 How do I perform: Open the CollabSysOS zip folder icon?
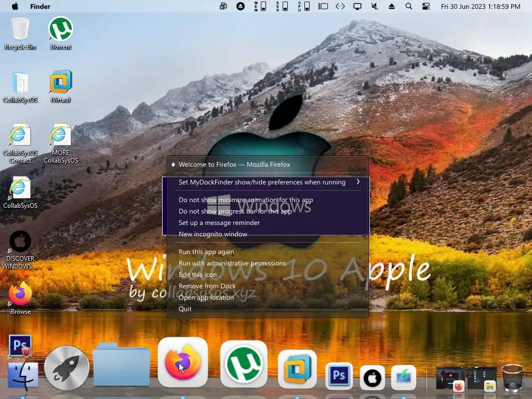tap(20, 87)
